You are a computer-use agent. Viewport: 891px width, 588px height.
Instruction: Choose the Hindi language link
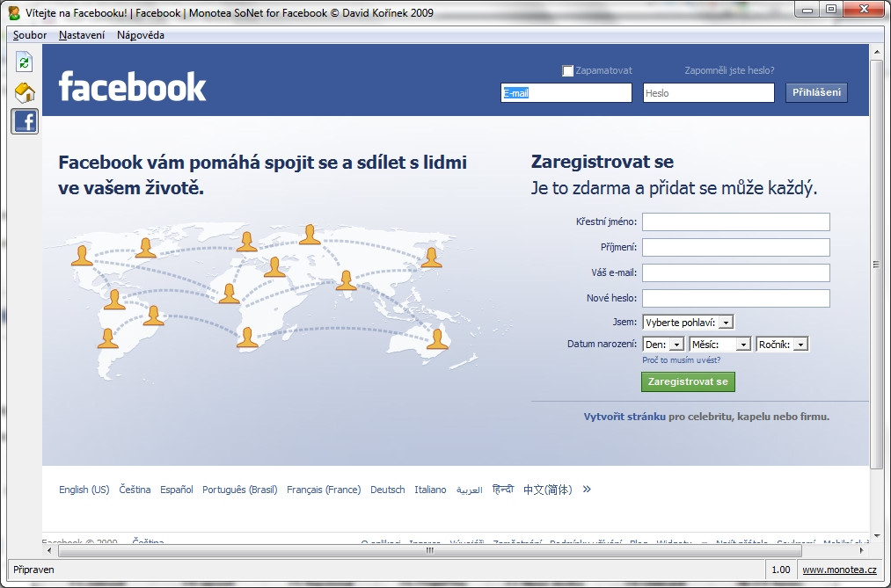pyautogui.click(x=503, y=490)
